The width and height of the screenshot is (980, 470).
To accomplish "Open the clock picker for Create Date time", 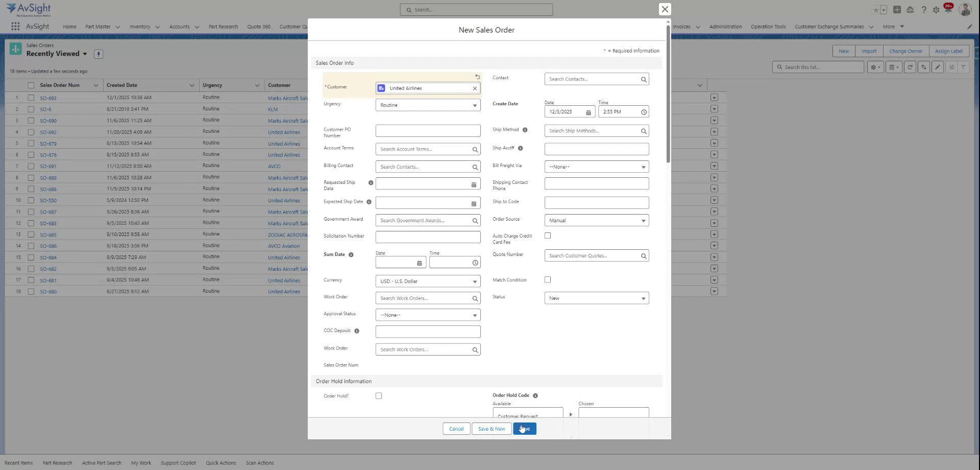I will [644, 111].
